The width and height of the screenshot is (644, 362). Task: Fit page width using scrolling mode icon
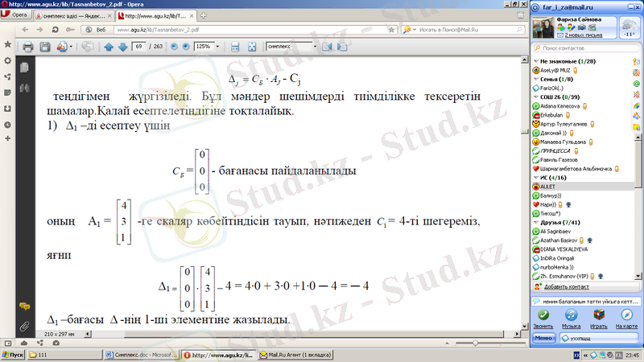tap(235, 47)
